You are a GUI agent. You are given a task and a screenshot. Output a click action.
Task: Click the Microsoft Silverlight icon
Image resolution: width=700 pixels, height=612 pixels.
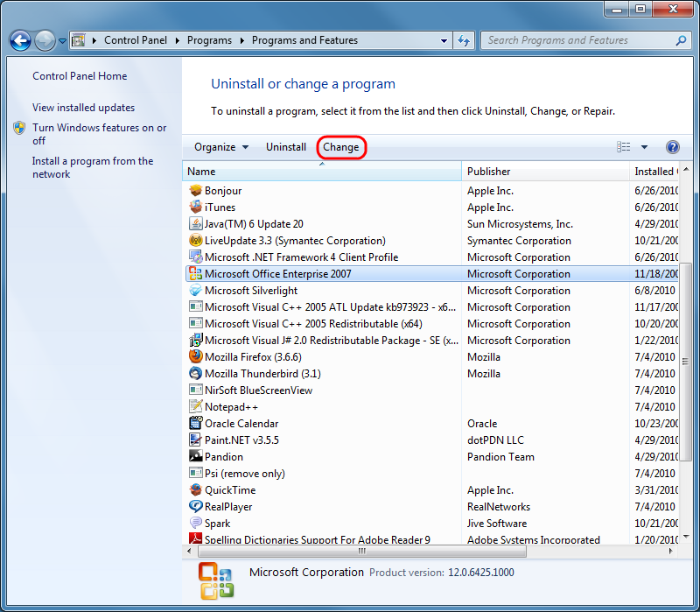195,291
